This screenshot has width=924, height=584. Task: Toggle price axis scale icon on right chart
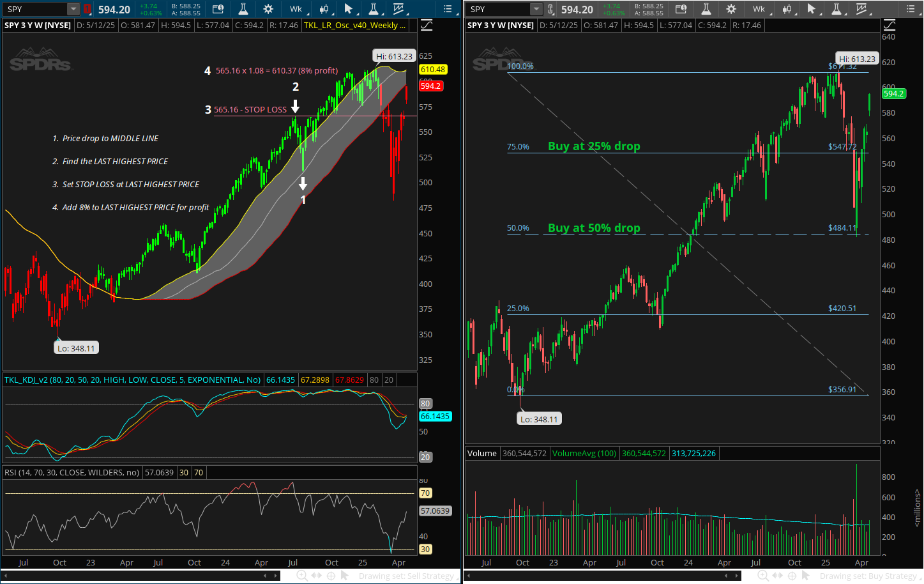pos(890,26)
